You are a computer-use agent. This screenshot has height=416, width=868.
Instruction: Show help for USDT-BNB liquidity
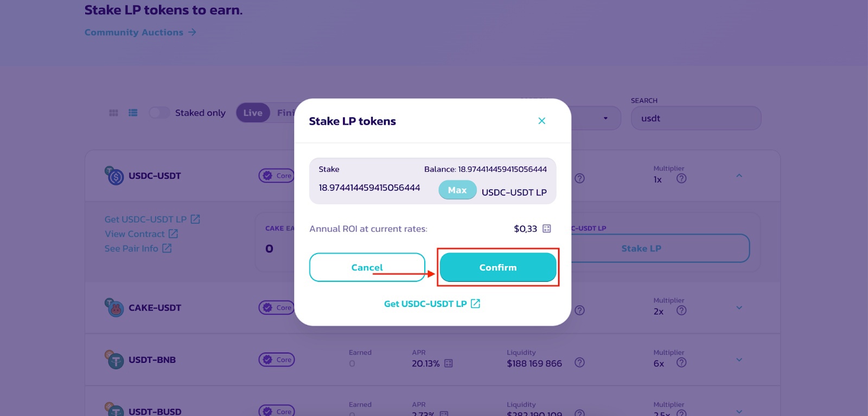coord(579,362)
